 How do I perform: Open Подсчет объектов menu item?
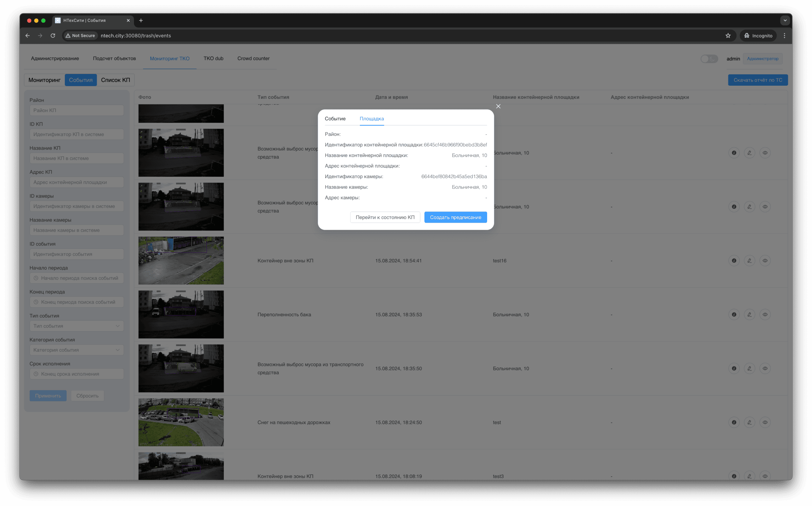pyautogui.click(x=114, y=58)
